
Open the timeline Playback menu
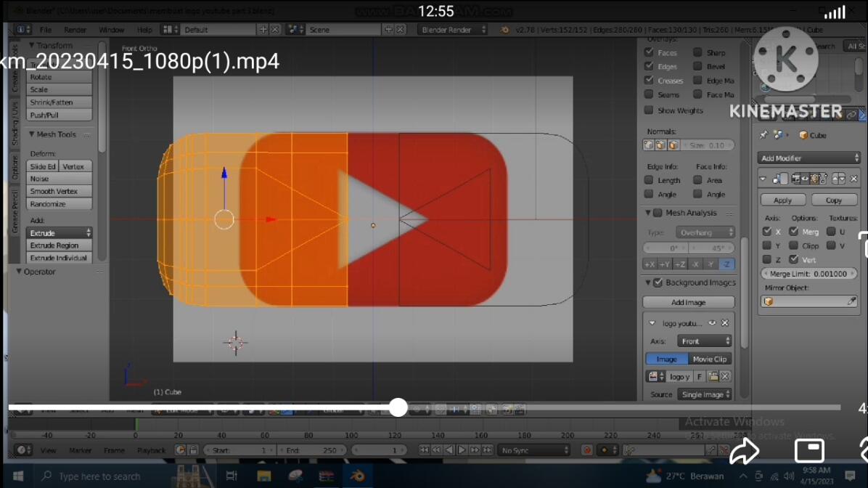[150, 450]
